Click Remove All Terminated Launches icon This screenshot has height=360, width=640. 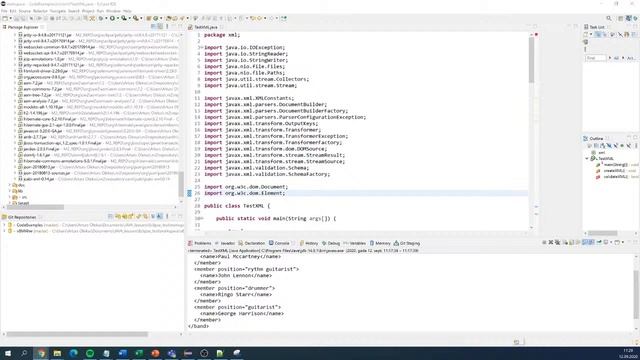[x=558, y=242]
